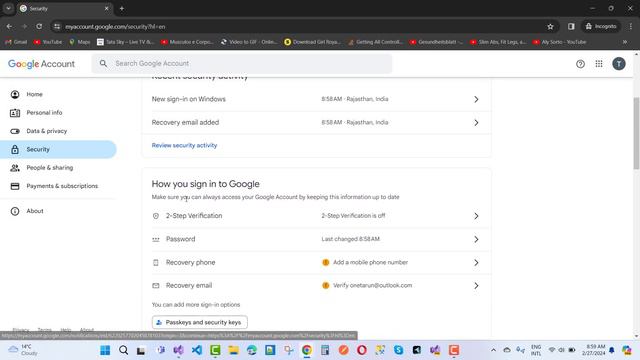The width and height of the screenshot is (640, 360).
Task: Open 2-Step Verification chevron arrow
Action: pos(476,216)
